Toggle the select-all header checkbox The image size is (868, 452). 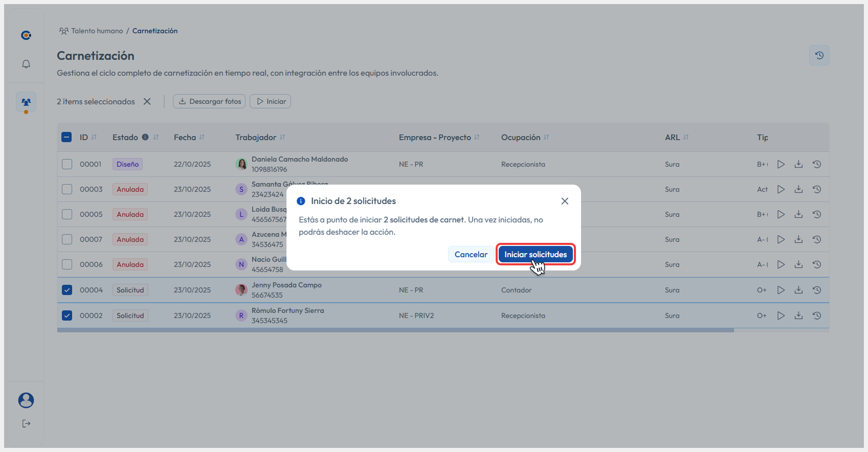pyautogui.click(x=66, y=137)
